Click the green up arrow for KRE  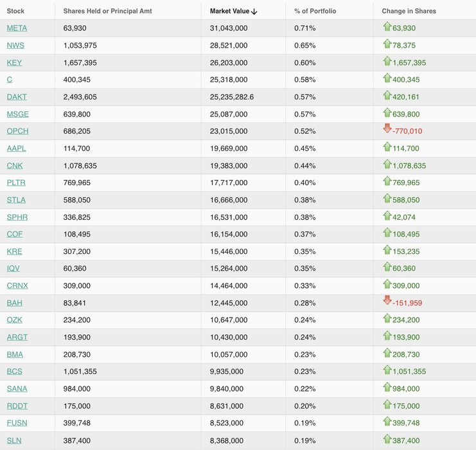click(387, 250)
